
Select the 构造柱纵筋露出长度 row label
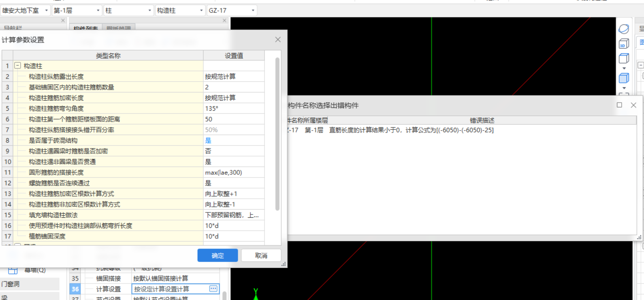point(56,76)
